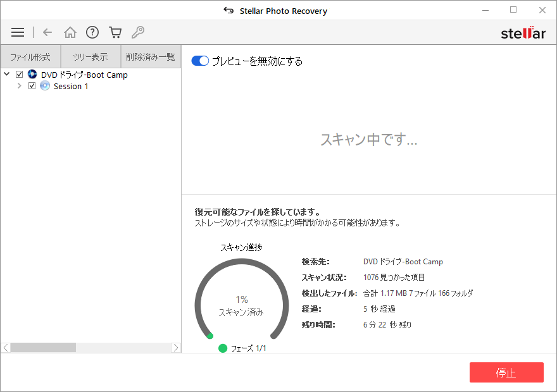Close the Stellar Photo Recovery window
Image resolution: width=557 pixels, height=392 pixels.
[542, 10]
